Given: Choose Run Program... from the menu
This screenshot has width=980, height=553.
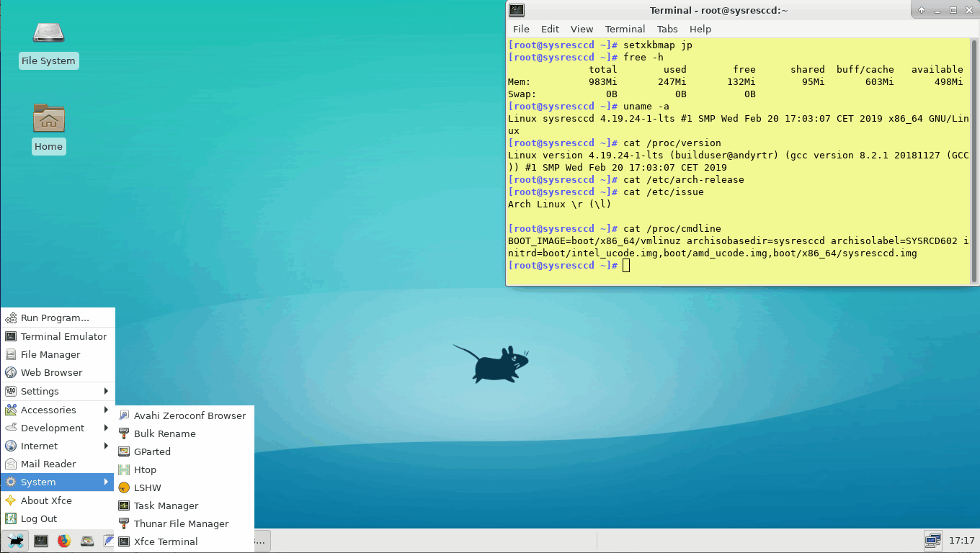Looking at the screenshot, I should pos(58,318).
